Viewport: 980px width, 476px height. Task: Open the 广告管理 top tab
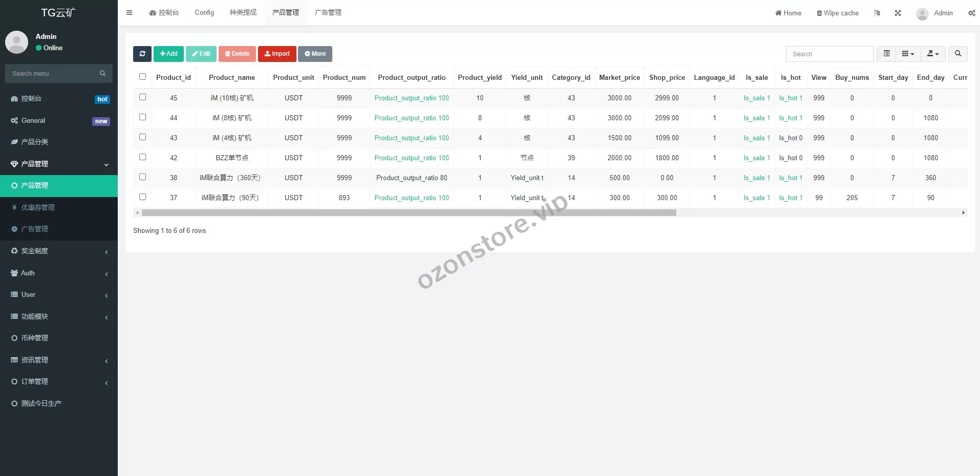click(328, 13)
